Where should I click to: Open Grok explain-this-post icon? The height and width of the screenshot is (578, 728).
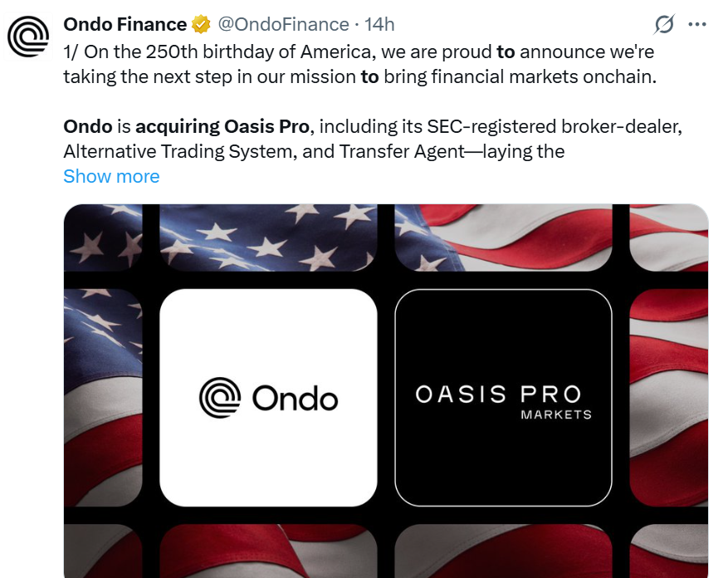[x=664, y=24]
